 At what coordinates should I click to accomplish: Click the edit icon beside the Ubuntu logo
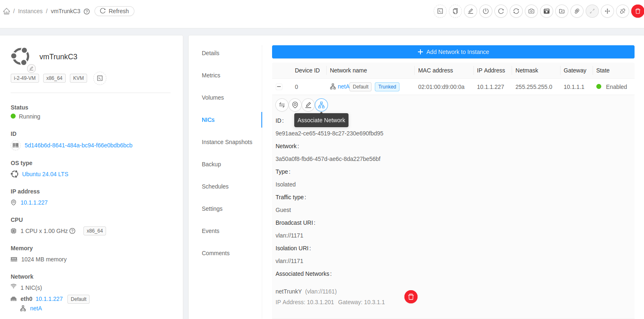[32, 68]
